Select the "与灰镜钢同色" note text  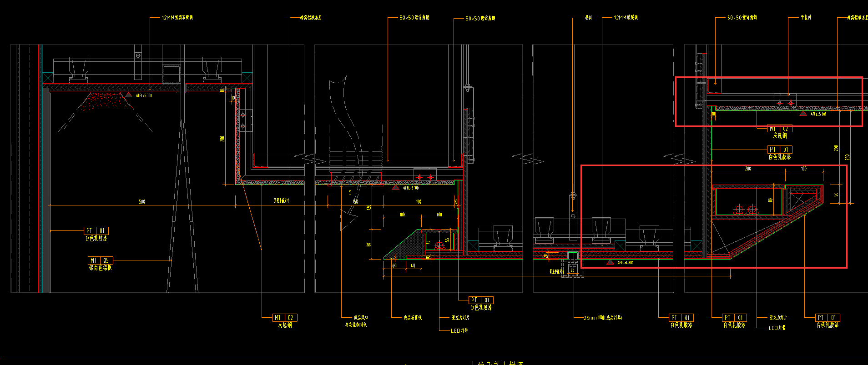pyautogui.click(x=356, y=325)
